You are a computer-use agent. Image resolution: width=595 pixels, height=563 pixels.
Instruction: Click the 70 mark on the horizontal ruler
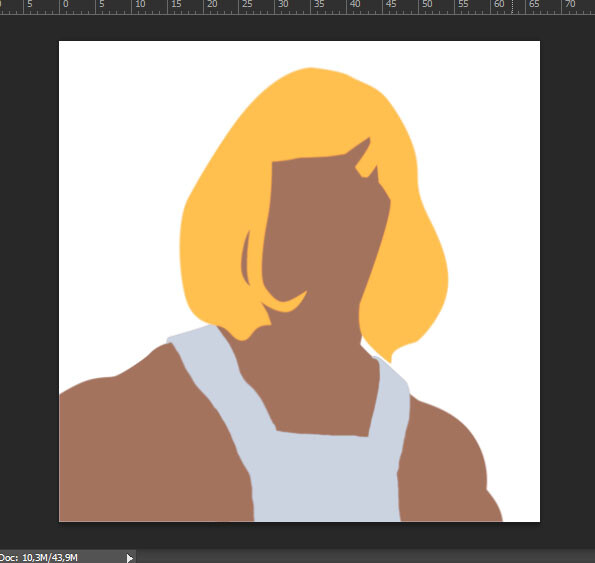click(x=570, y=4)
